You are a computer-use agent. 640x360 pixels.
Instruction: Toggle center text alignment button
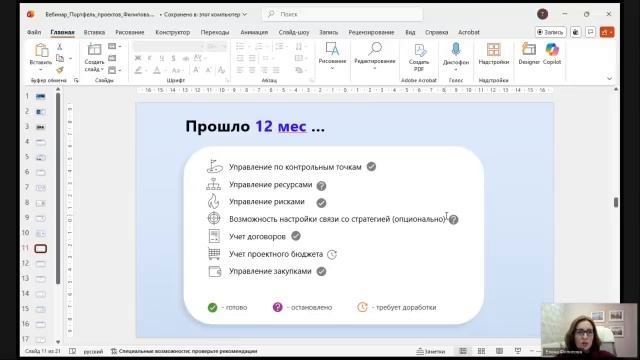coord(252,70)
